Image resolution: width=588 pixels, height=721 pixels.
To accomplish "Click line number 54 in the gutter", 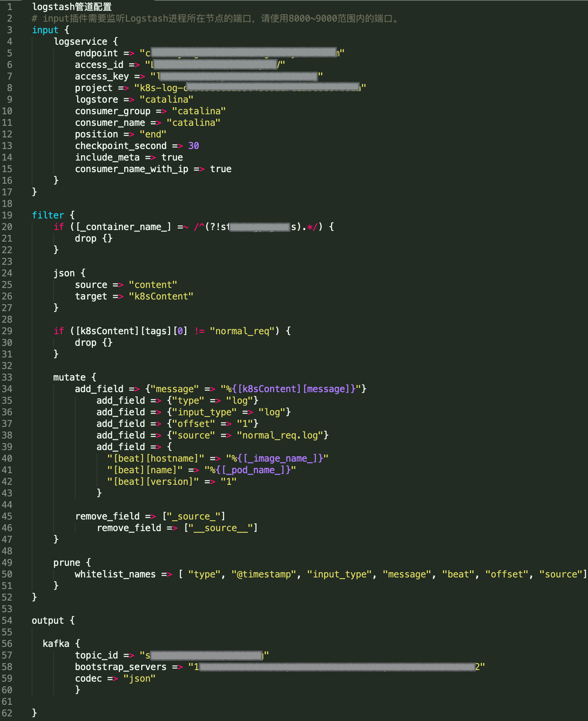I will click(7, 620).
